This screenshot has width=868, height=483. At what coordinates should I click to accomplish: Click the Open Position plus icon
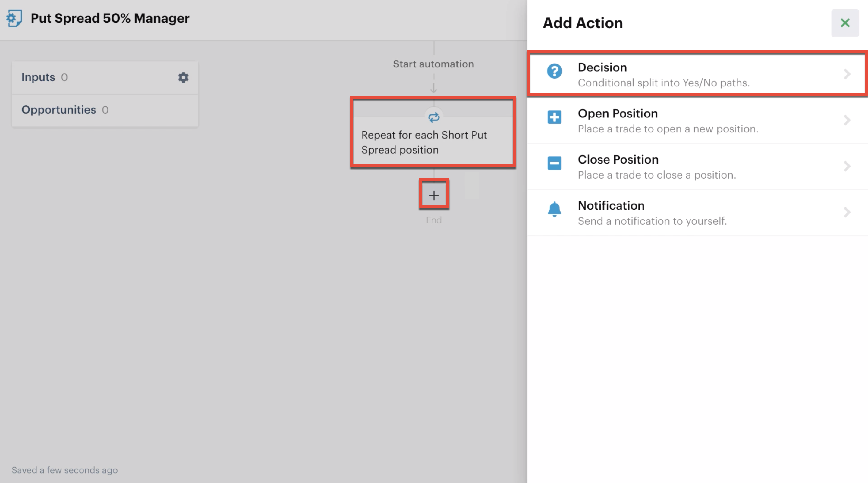pyautogui.click(x=554, y=117)
